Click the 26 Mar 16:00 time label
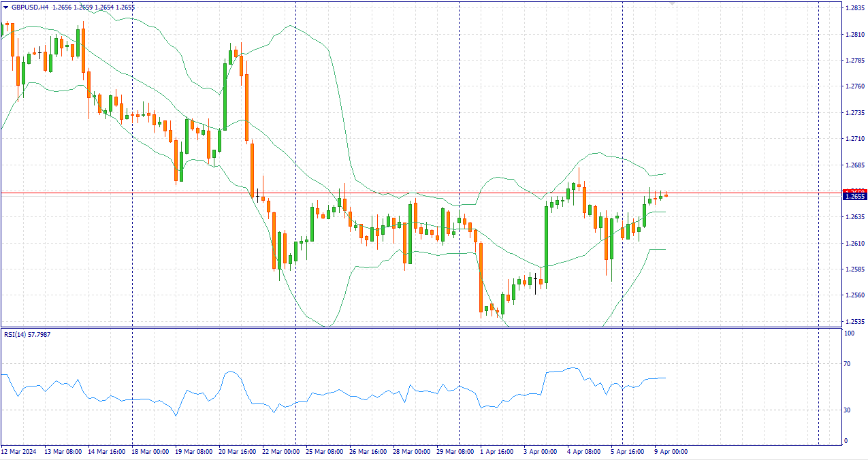Image resolution: width=868 pixels, height=460 pixels. pos(368,451)
